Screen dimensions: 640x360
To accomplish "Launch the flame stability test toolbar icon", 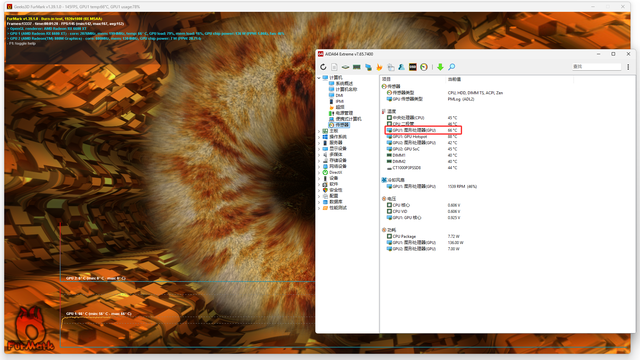I will pyautogui.click(x=379, y=67).
